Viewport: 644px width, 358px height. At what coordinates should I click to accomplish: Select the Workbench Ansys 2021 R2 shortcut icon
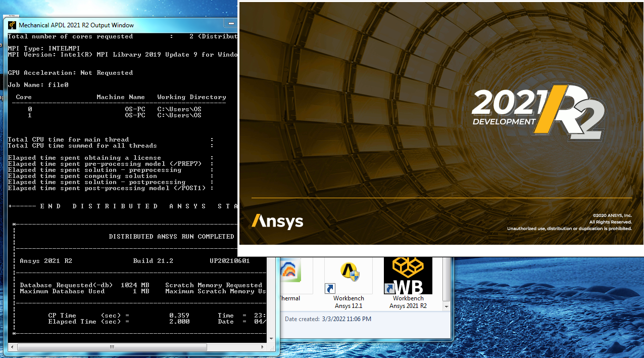pyautogui.click(x=408, y=276)
